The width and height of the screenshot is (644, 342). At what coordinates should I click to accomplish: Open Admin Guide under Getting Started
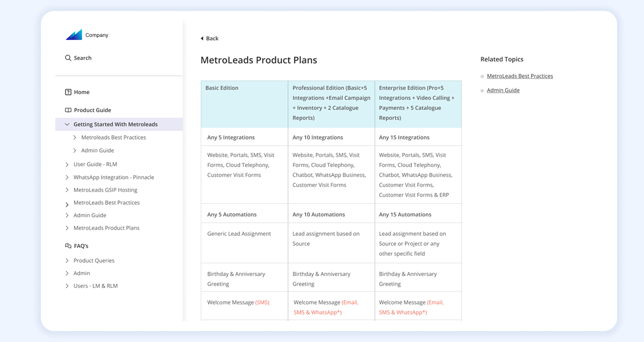tap(97, 151)
